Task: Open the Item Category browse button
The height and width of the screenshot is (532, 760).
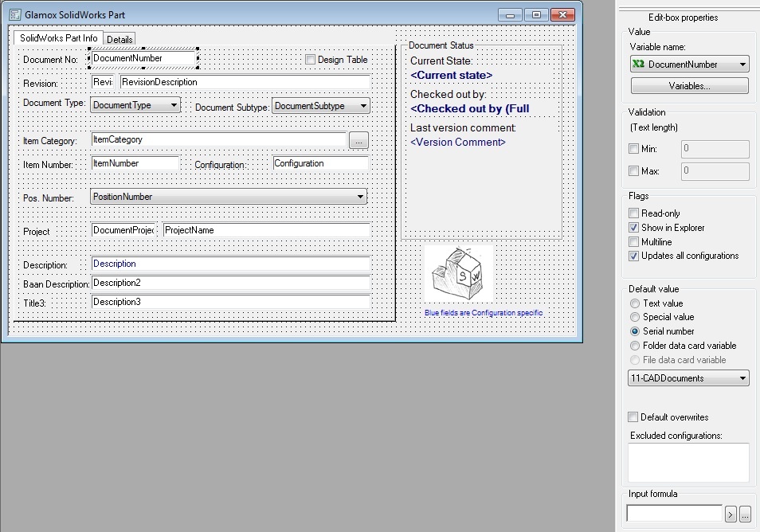Action: pyautogui.click(x=358, y=141)
